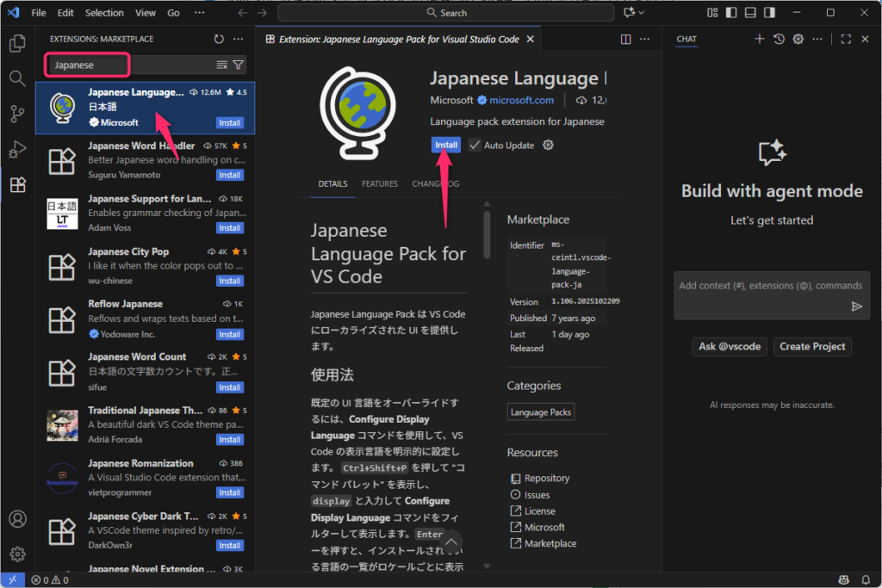Toggle the Auto Update checkbox

(x=475, y=145)
